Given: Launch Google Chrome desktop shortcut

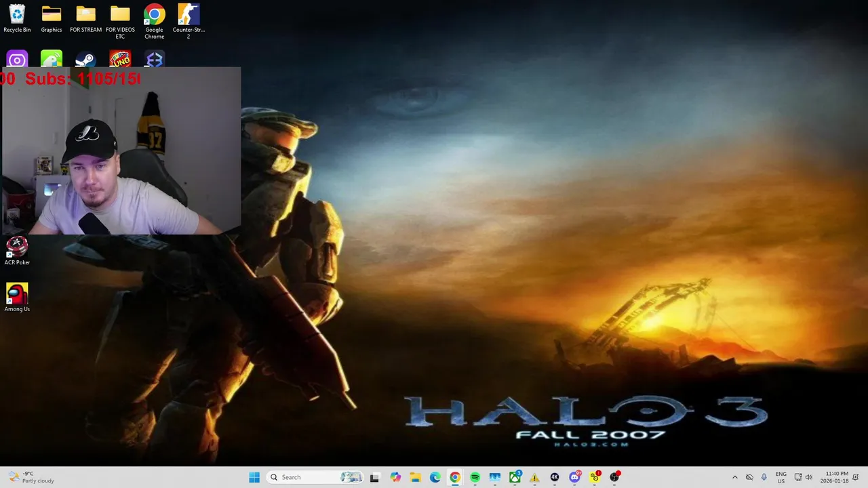Looking at the screenshot, I should tap(154, 22).
